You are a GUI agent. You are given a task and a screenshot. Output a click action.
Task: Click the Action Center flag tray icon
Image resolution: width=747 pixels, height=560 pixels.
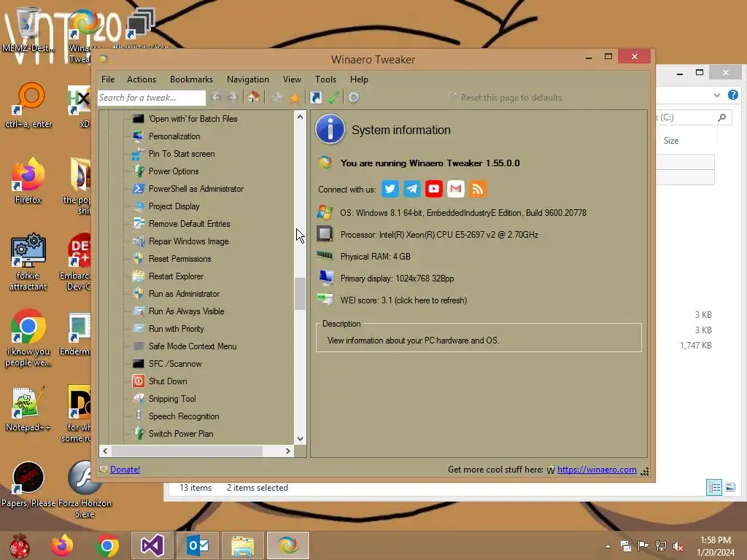pyautogui.click(x=643, y=546)
